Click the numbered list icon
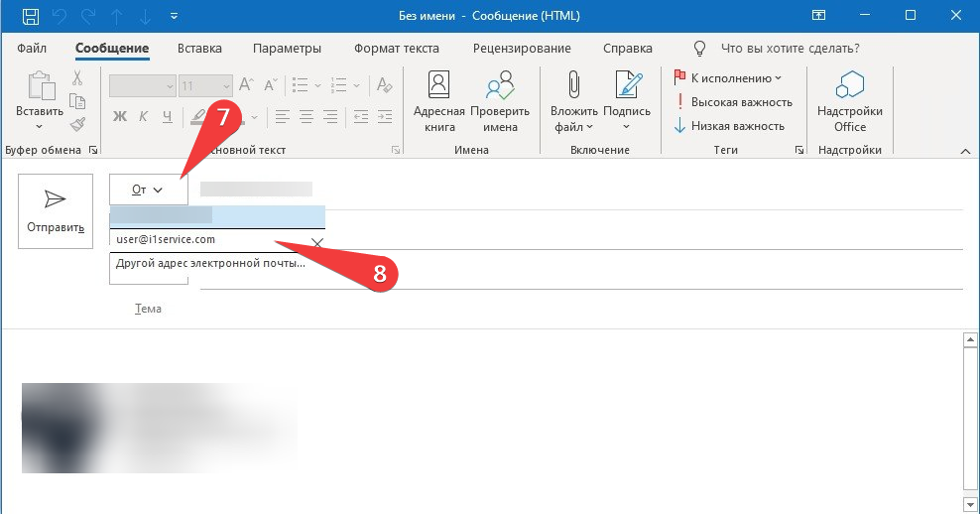Screen dimensions: 980x514 pyautogui.click(x=339, y=85)
